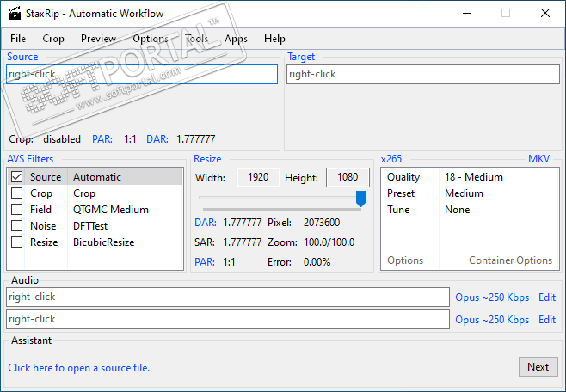
Task: Click Edit for the first audio track
Action: coord(547,297)
